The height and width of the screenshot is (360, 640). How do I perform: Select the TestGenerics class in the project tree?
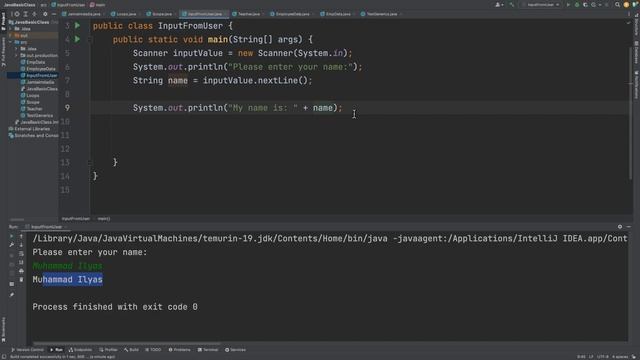click(x=37, y=116)
